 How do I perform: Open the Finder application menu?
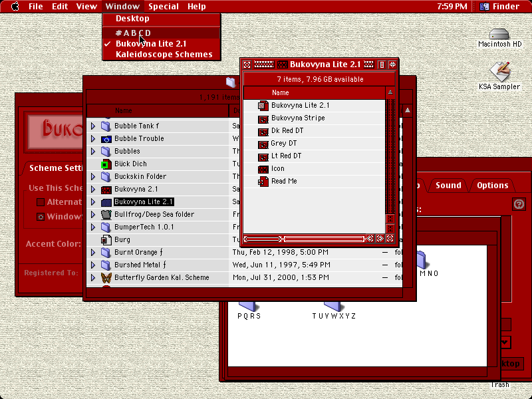tap(501, 6)
